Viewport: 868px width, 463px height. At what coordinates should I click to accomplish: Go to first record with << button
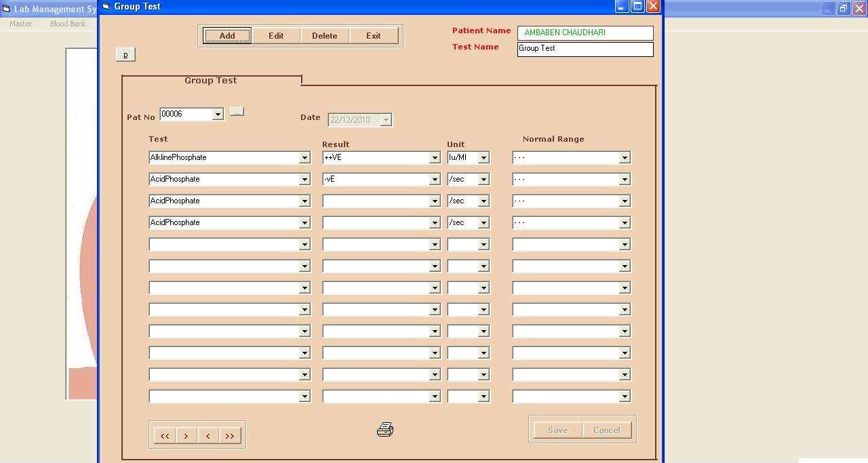pyautogui.click(x=164, y=436)
